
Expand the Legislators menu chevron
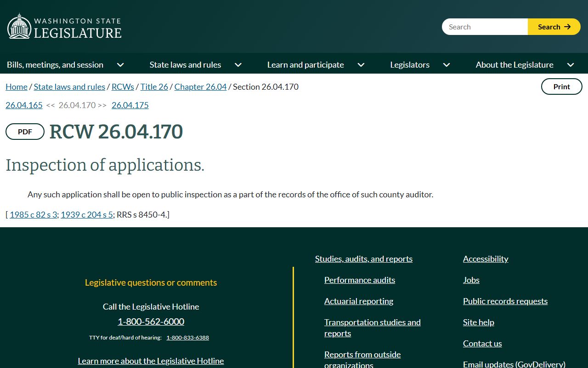[x=447, y=65]
